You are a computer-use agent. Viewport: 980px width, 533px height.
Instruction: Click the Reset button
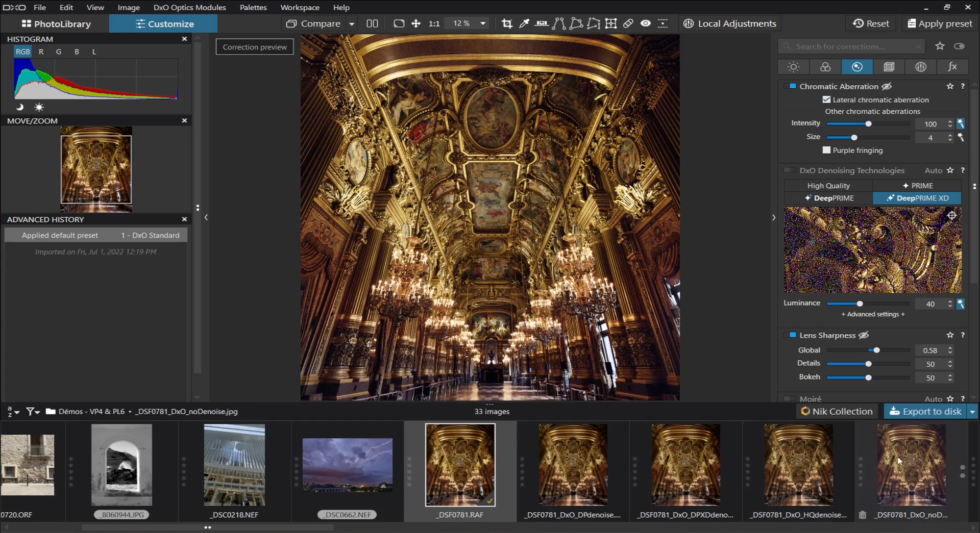click(x=871, y=23)
